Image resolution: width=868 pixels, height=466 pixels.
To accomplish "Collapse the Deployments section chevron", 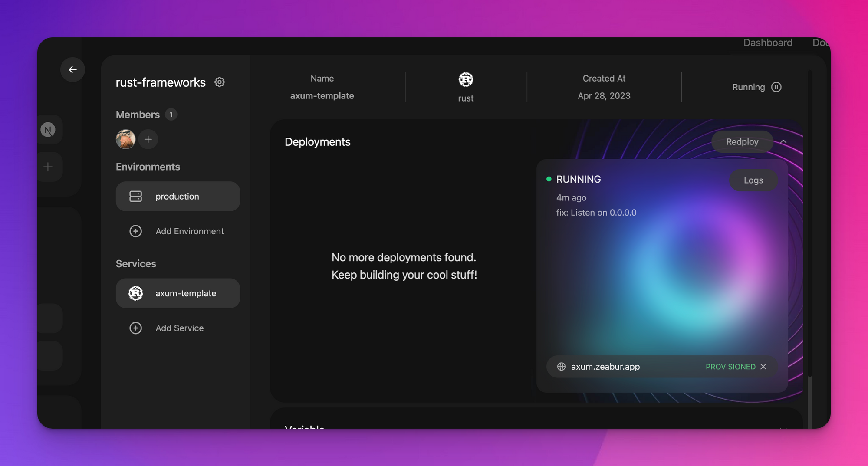I will click(x=783, y=142).
